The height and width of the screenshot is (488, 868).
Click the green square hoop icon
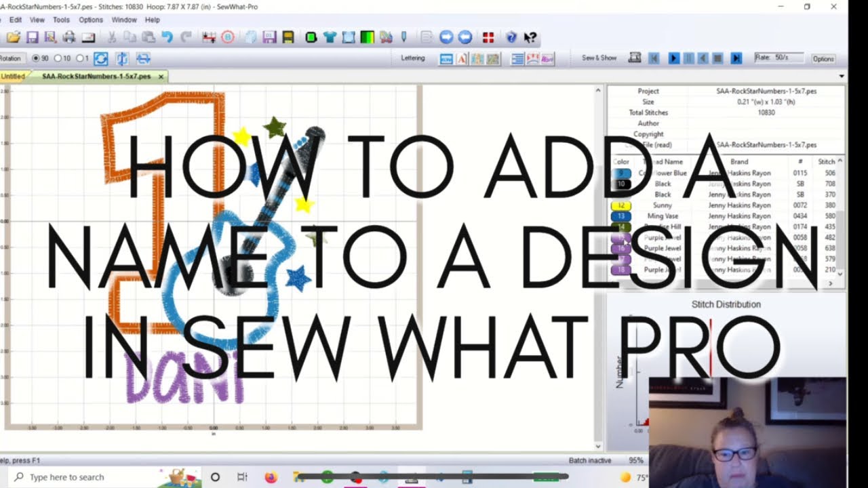[x=311, y=37]
